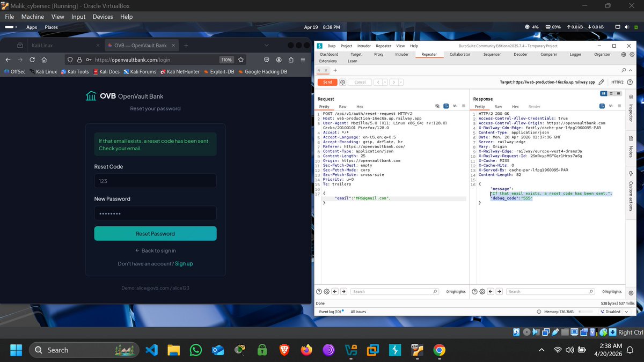Click the Cancel button in Burp Repeater
This screenshot has height=362, width=644.
360,82
